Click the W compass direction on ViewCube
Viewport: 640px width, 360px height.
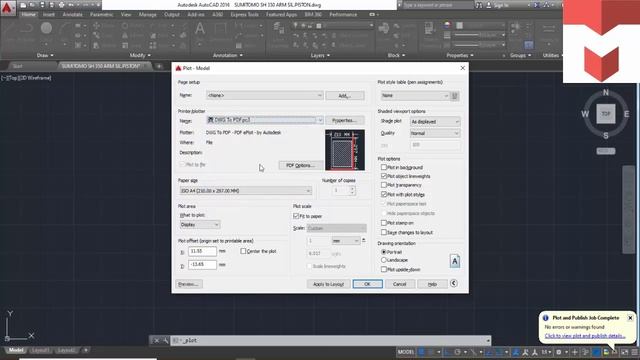point(585,114)
